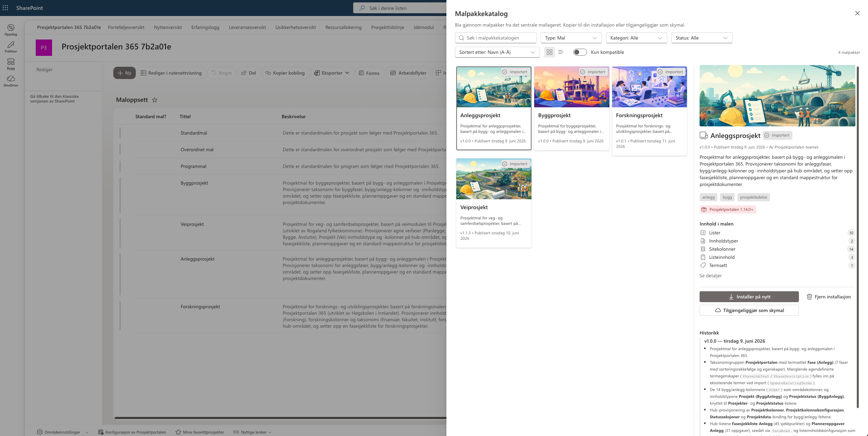This screenshot has width=868, height=436.
Task: Open the Idémodul navigation tab
Action: click(x=424, y=27)
